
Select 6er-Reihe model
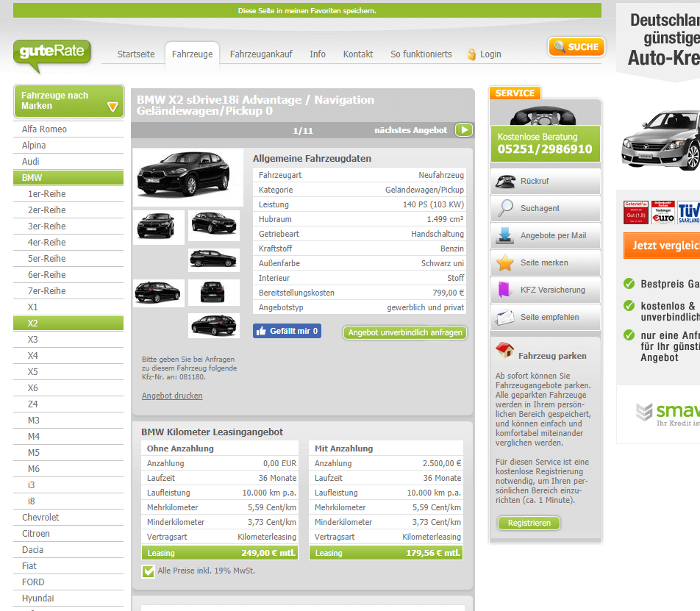coord(68,274)
